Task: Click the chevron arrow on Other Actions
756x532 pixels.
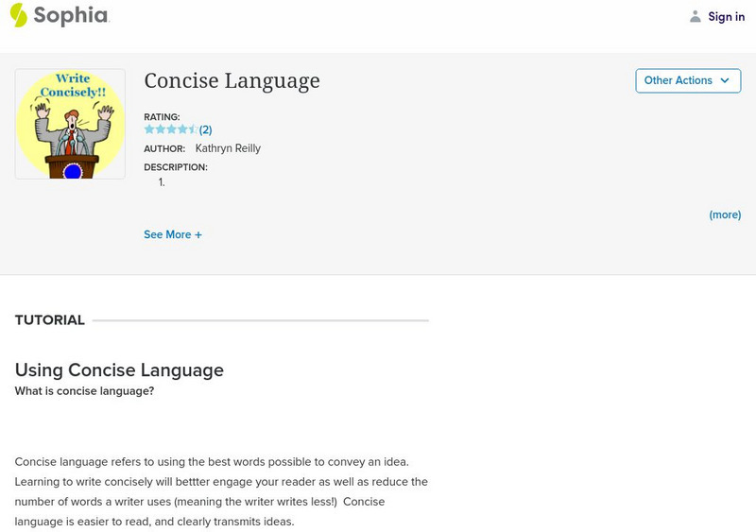Action: pos(725,80)
